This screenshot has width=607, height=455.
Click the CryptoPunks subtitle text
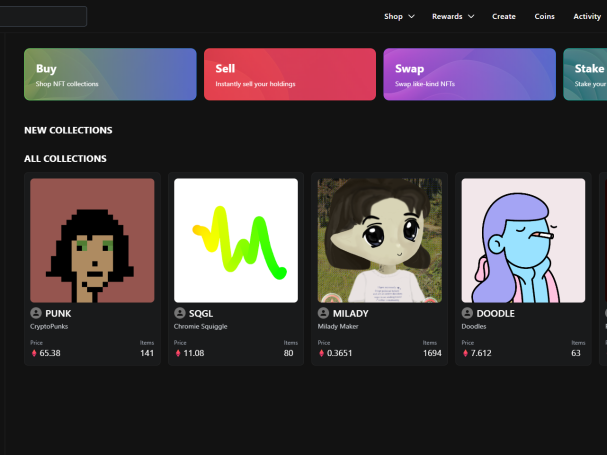click(49, 326)
